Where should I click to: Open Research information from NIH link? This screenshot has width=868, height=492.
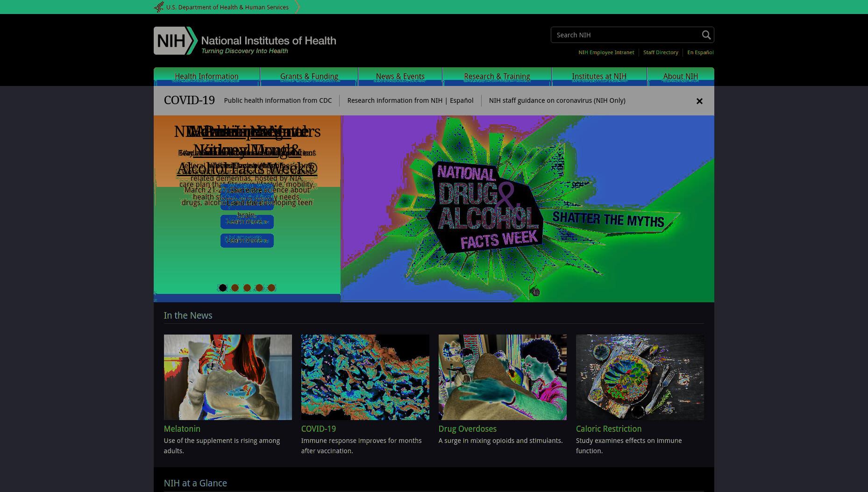pos(395,100)
